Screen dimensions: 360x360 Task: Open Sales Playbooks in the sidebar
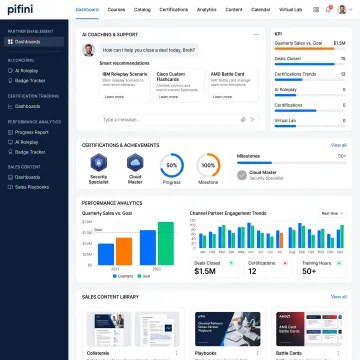coord(28,187)
